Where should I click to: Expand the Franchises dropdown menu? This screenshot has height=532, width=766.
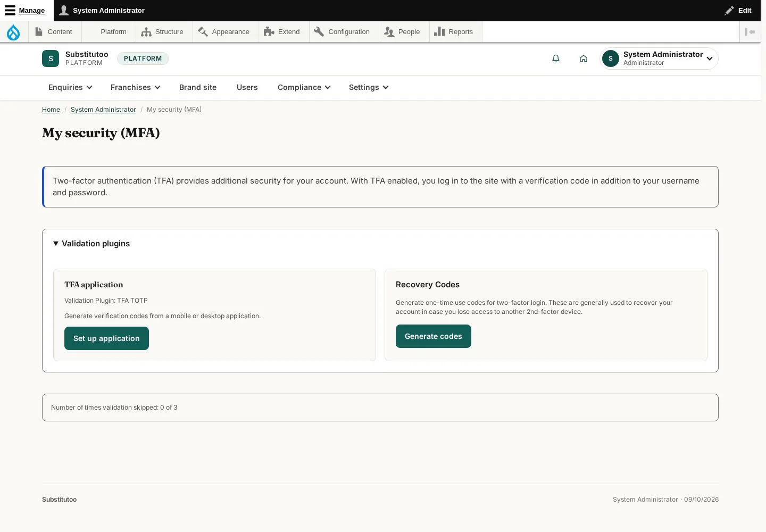click(x=135, y=87)
